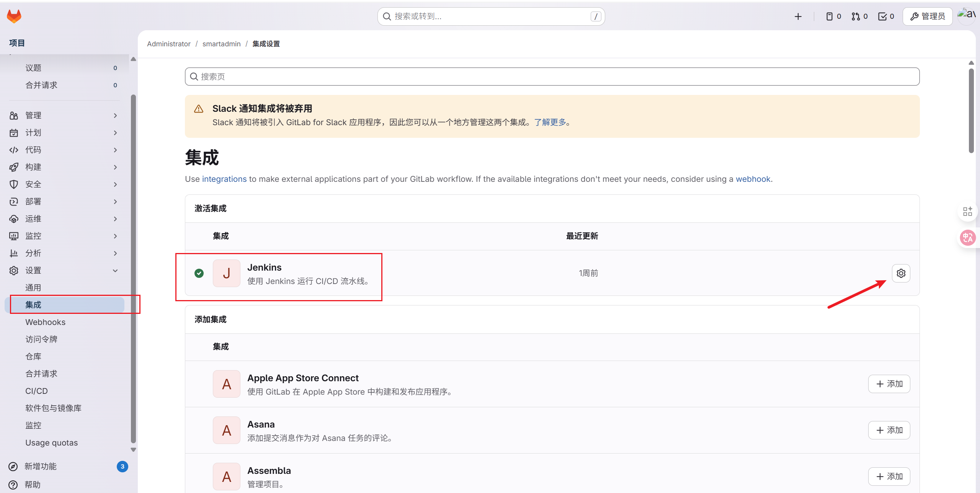The width and height of the screenshot is (980, 493).
Task: Click the translate floating icon at right edge
Action: click(x=967, y=238)
